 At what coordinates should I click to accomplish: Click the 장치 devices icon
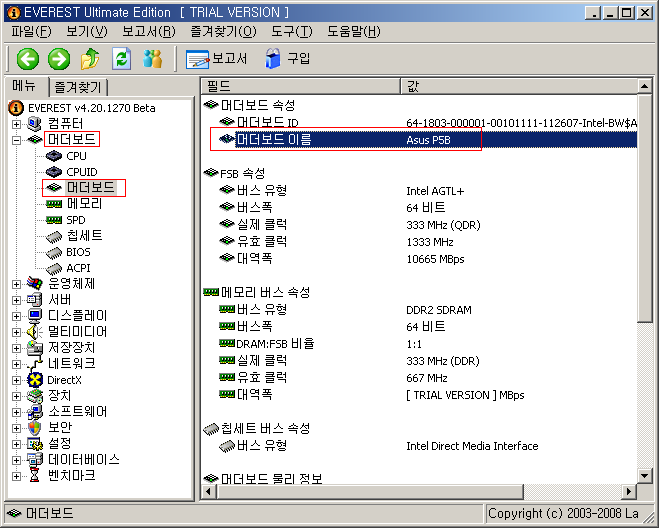[x=34, y=396]
